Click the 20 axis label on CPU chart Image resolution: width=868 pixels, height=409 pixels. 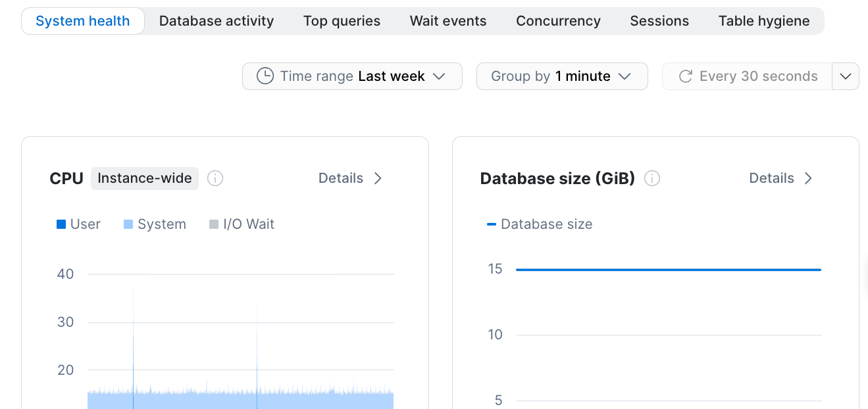point(66,370)
